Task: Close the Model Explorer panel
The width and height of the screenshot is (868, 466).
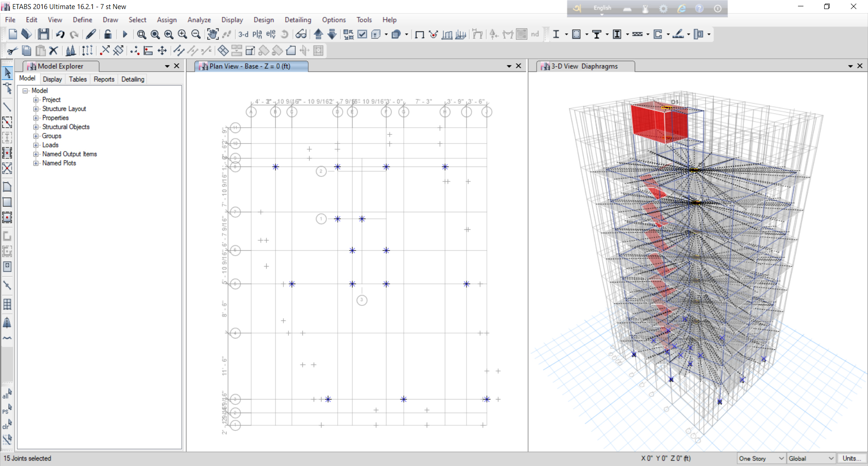Action: pos(177,66)
